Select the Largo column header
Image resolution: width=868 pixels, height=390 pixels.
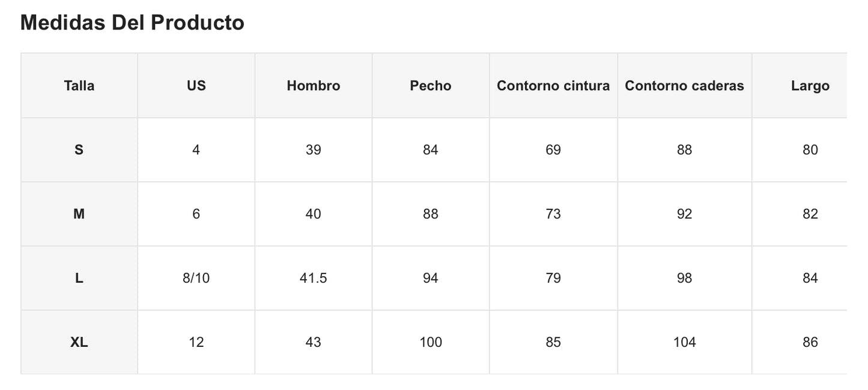click(x=810, y=86)
